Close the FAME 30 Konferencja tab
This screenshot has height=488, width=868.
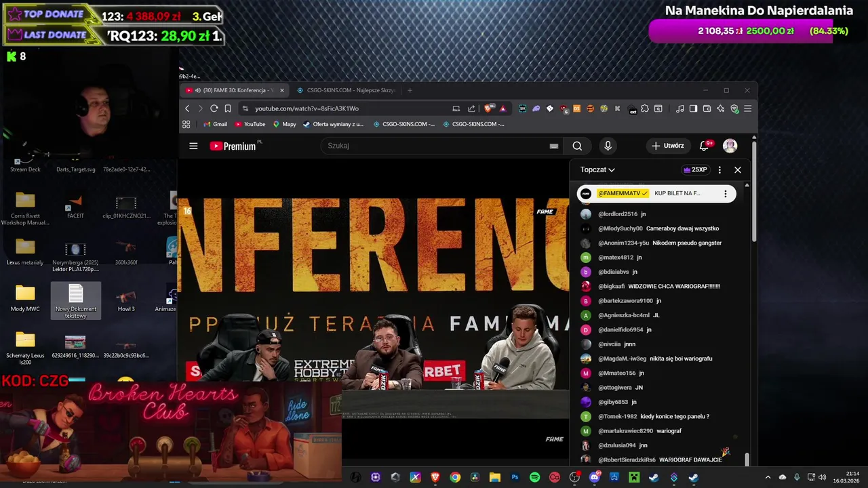click(x=282, y=90)
